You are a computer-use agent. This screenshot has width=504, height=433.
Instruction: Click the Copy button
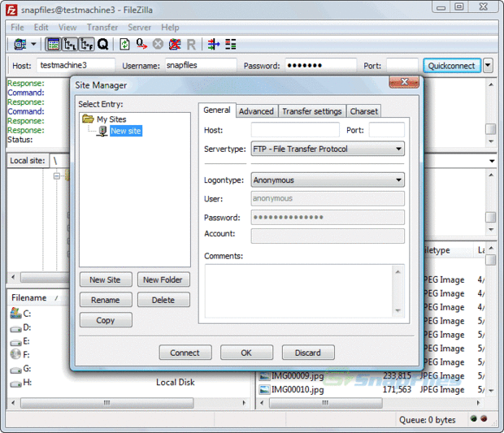pos(106,320)
